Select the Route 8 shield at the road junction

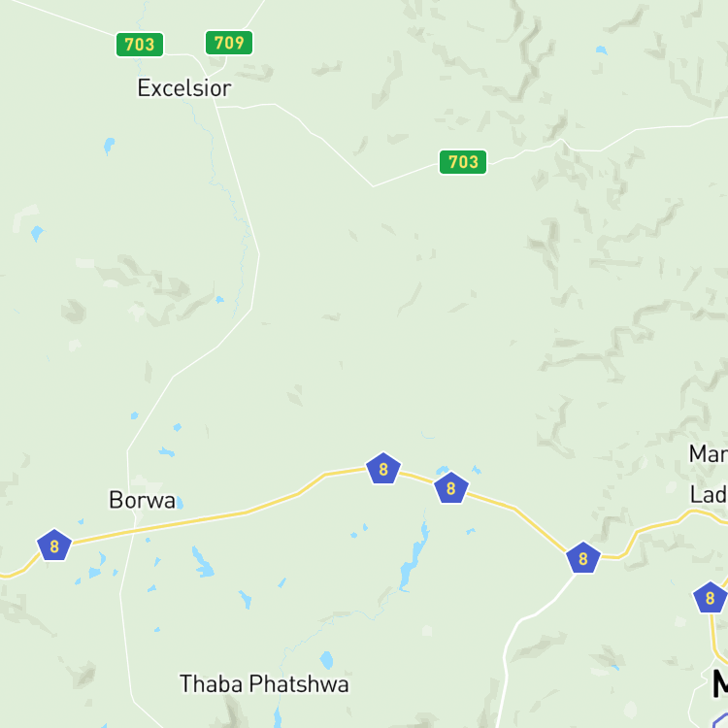point(583,558)
